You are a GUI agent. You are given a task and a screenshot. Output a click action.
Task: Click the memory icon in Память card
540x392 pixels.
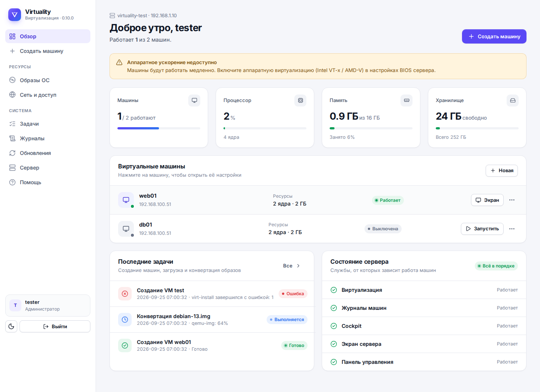(x=406, y=101)
